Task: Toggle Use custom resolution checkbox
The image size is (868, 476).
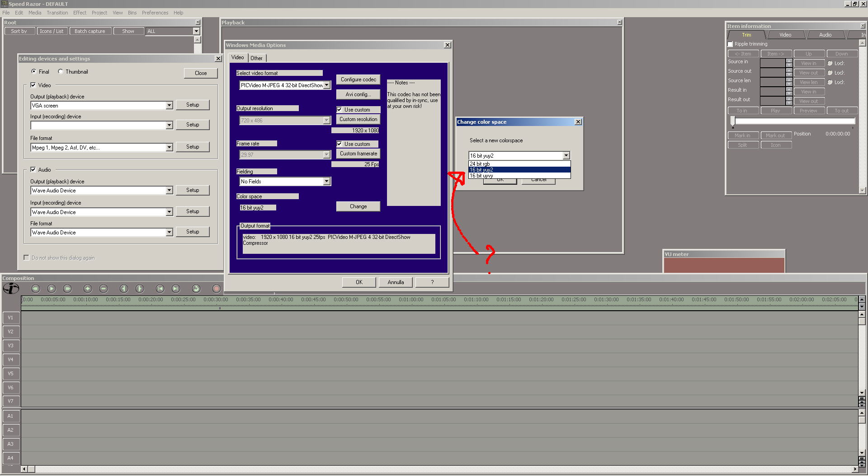Action: click(340, 109)
